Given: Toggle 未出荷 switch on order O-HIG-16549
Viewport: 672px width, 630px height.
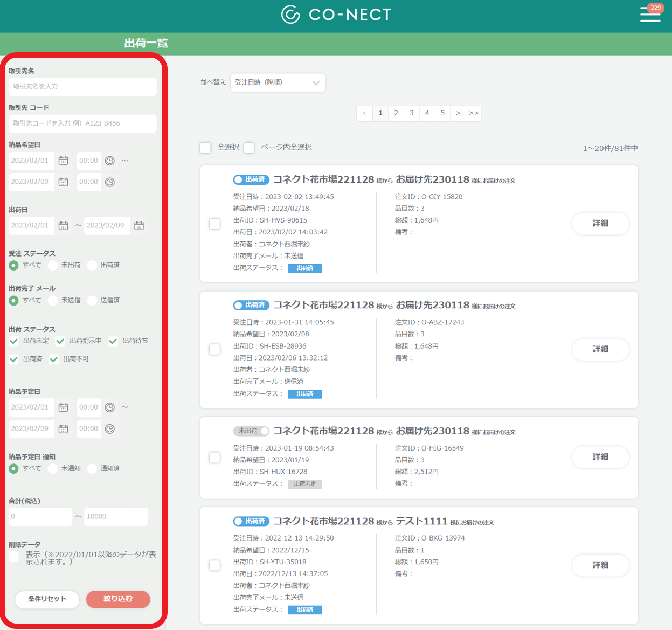Looking at the screenshot, I should click(x=251, y=431).
